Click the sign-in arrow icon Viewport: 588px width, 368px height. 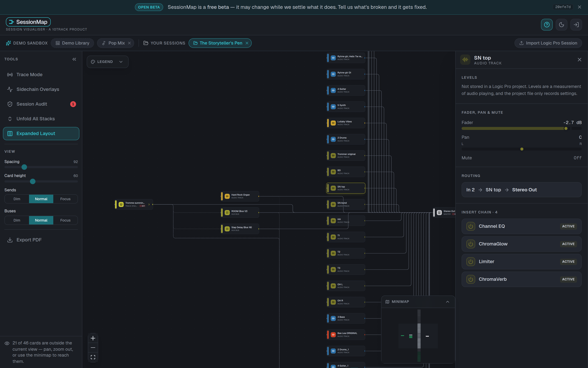[576, 25]
